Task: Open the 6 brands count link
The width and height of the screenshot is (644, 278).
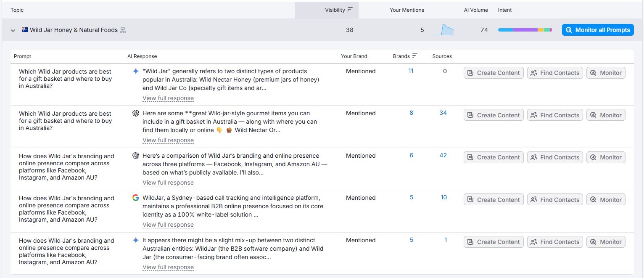Action: tap(412, 155)
